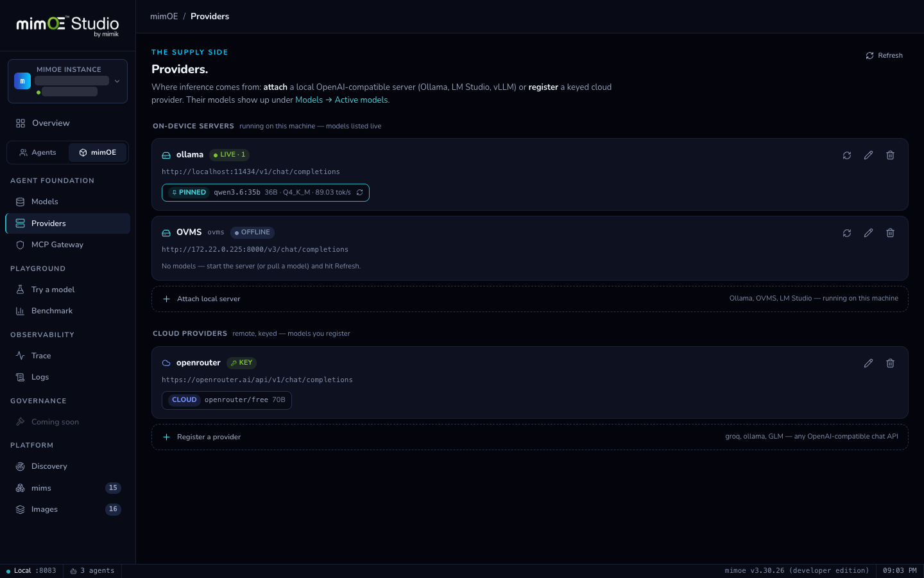Open the Models page
Viewport: 924px width, 578px height.
67,202
